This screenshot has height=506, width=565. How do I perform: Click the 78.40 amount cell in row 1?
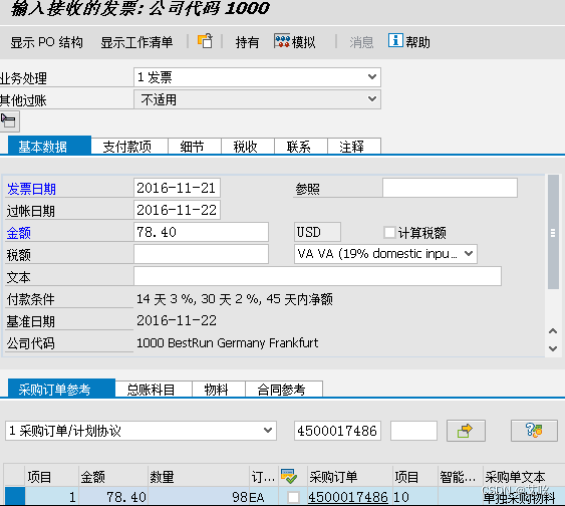[x=113, y=497]
